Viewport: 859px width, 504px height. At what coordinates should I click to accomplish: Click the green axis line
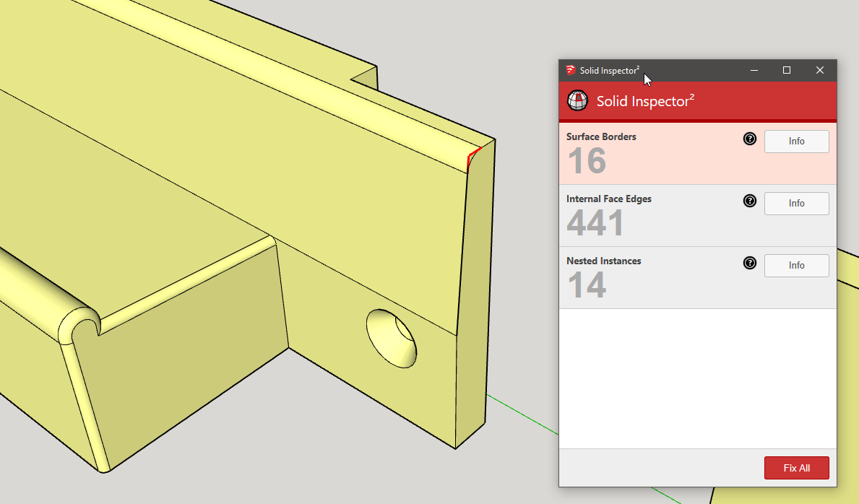520,414
